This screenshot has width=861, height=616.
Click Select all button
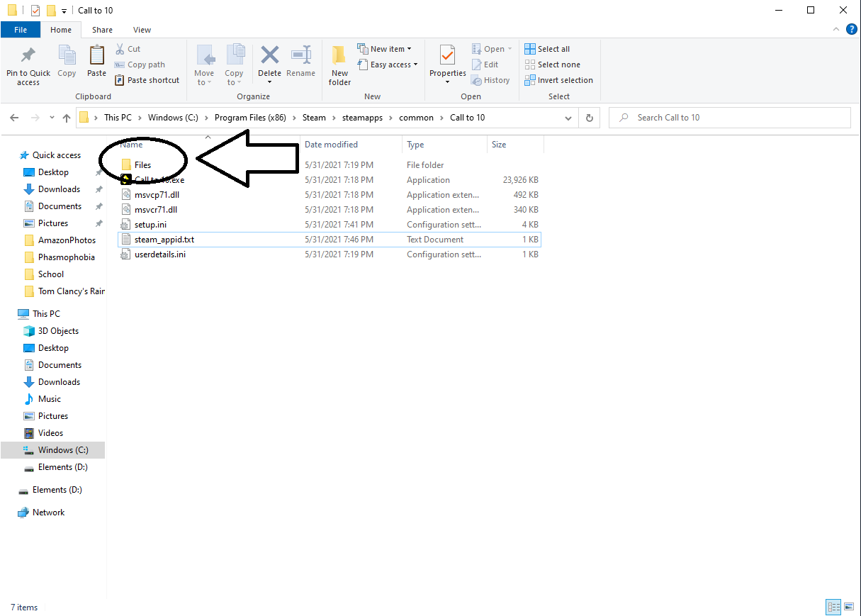547,49
